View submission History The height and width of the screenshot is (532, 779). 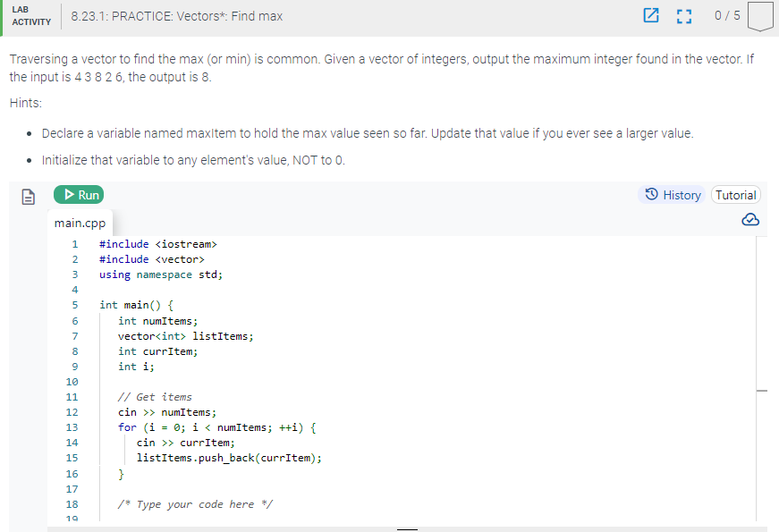click(672, 195)
